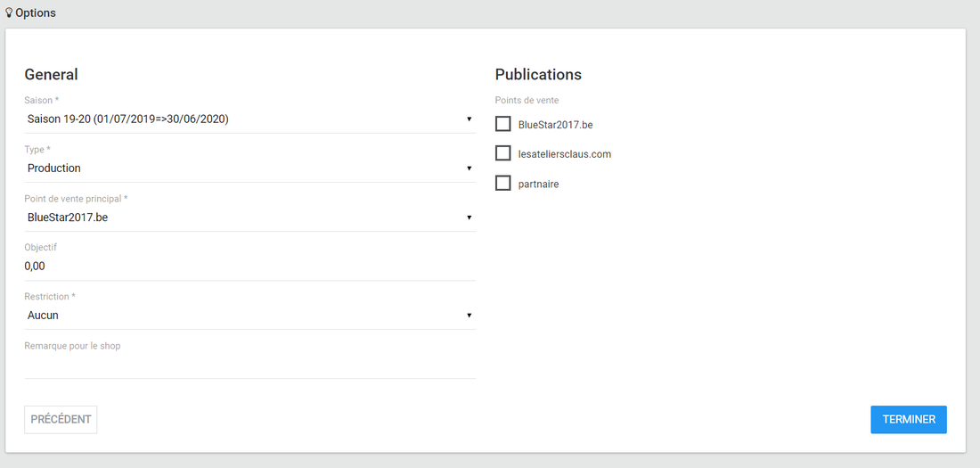Screen dimensions: 980x468
Task: Click the Remarque pour le shop field
Action: [x=249, y=364]
